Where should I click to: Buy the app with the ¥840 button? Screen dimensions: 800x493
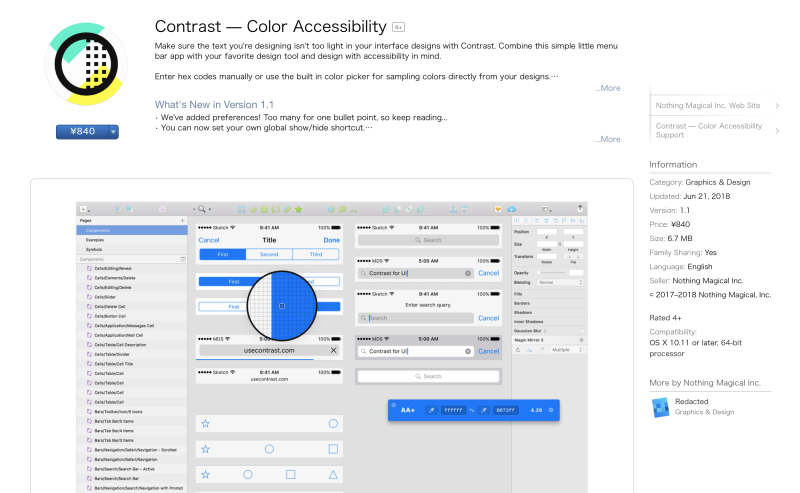click(x=82, y=132)
